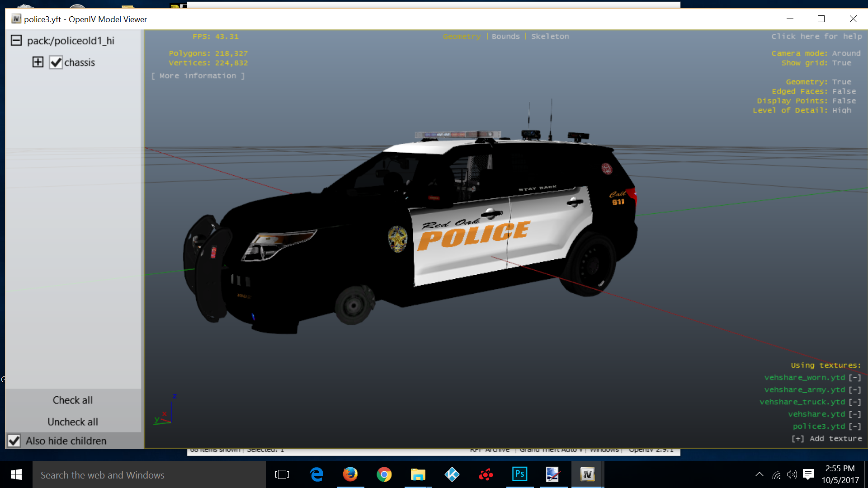Remove the police3.ytd texture entry
868x488 pixels.
(854, 426)
